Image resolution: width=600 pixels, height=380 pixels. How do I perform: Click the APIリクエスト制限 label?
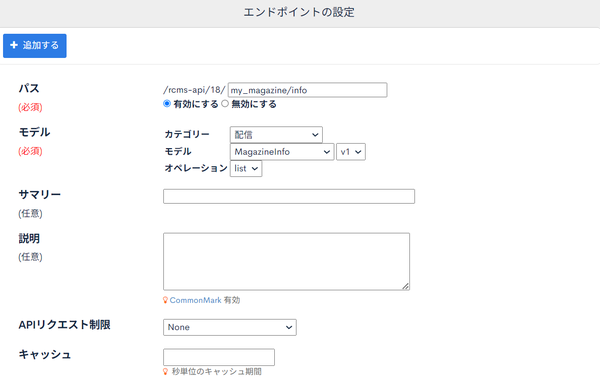pyautogui.click(x=65, y=325)
